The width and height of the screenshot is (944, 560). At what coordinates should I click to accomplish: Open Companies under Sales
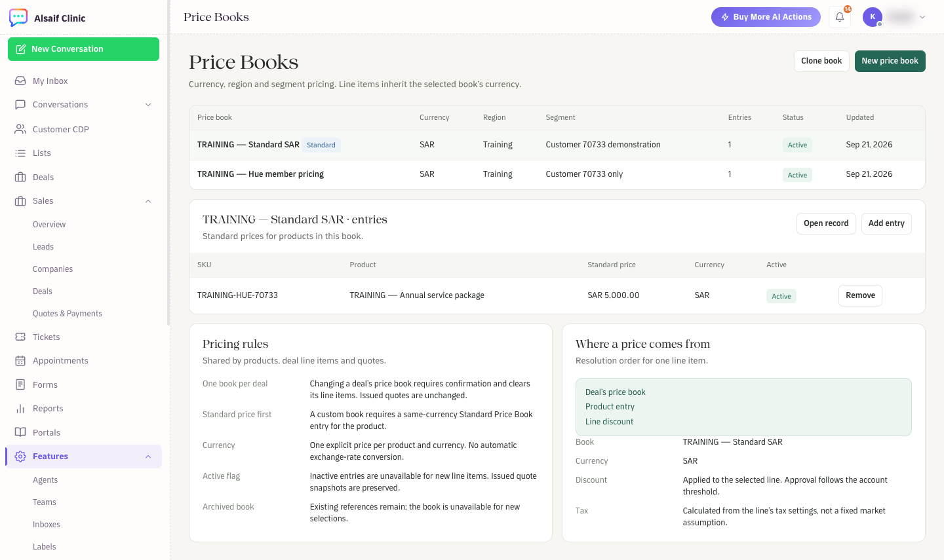point(52,269)
